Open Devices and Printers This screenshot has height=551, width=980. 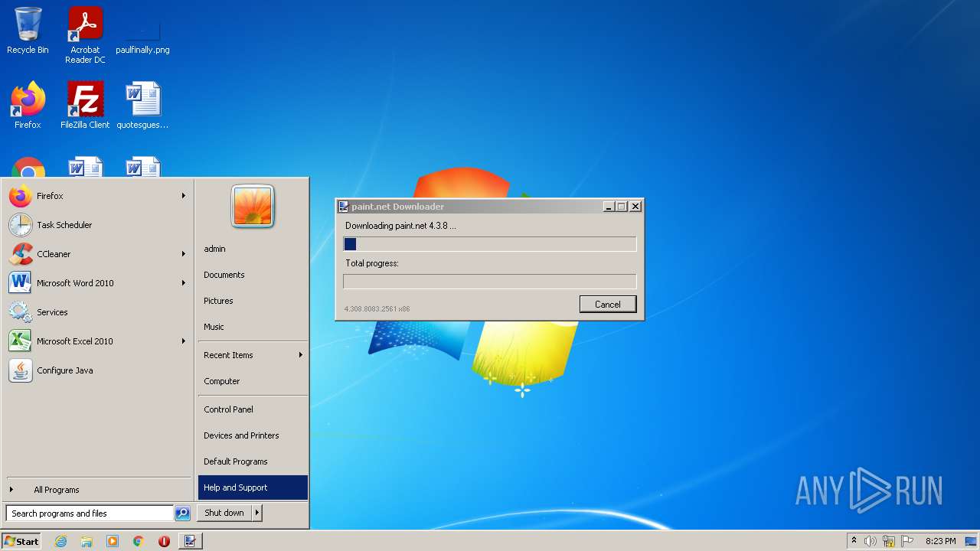pos(253,435)
